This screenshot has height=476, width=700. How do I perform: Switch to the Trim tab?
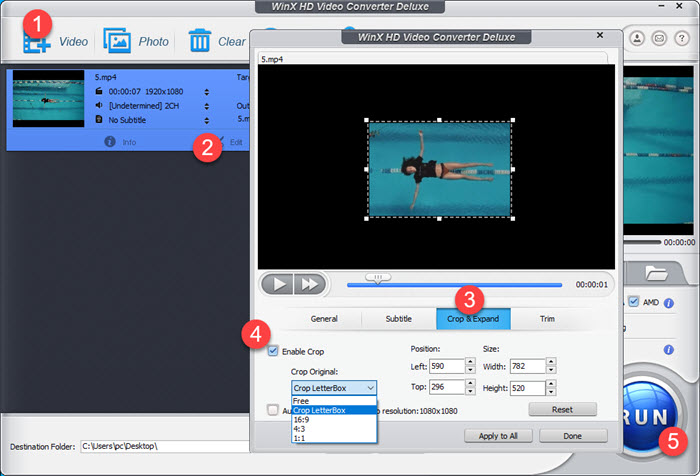547,319
